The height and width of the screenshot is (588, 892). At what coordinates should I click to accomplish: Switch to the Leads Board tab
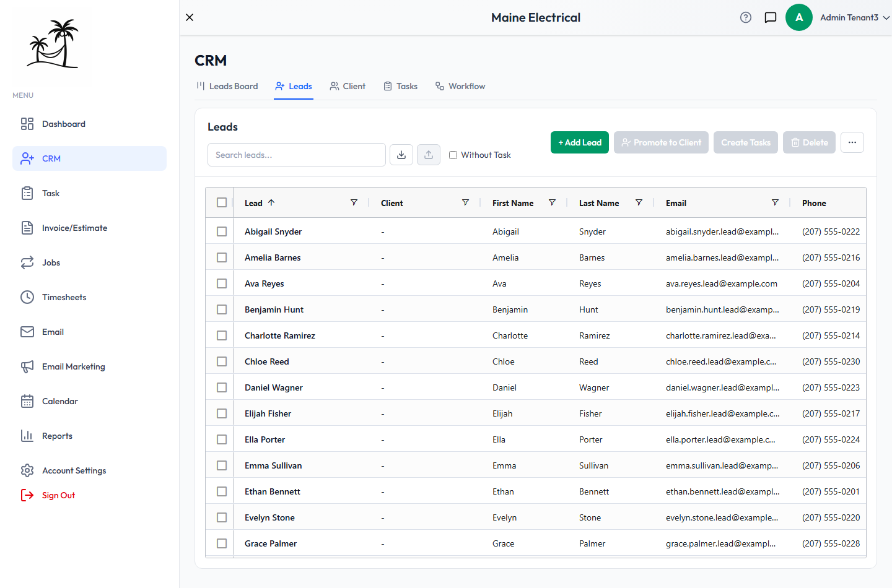tap(227, 86)
